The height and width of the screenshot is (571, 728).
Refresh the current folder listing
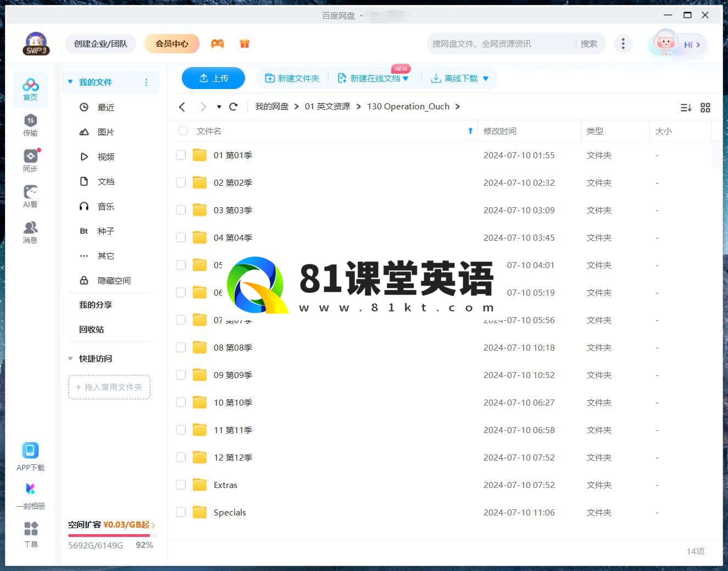234,107
